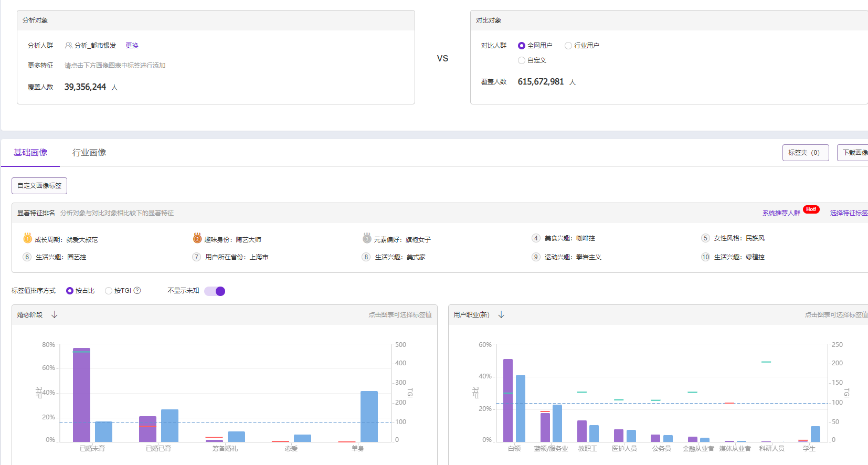Screen dimensions: 868x465
Task: Click feature 元素偏好: 旗袍女子
Action: coord(403,240)
